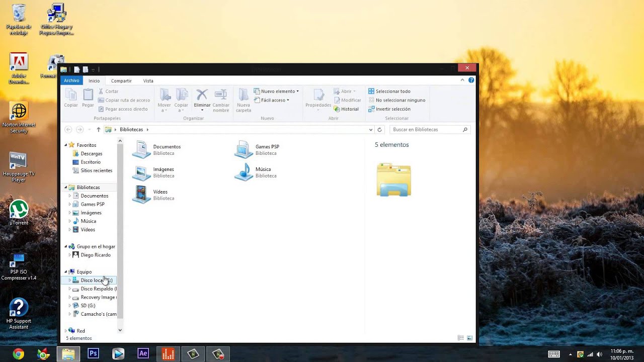This screenshot has height=362, width=644.
Task: Select the Games PSP library icon
Action: point(244,149)
